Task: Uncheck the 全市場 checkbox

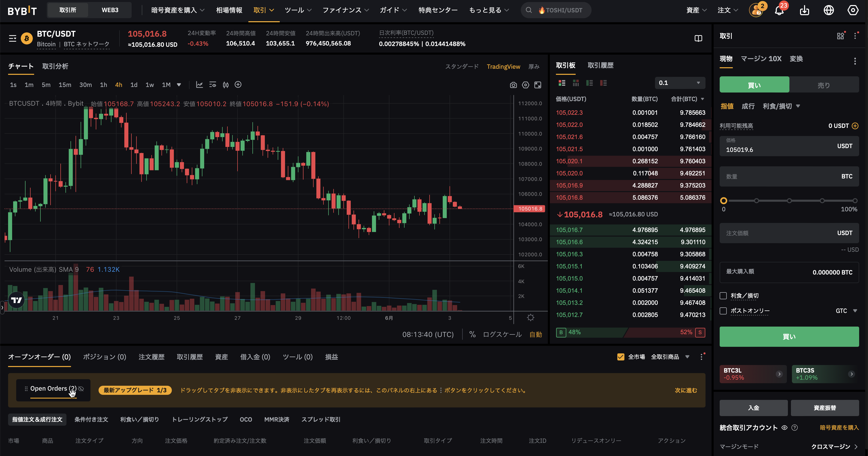Action: pyautogui.click(x=620, y=357)
